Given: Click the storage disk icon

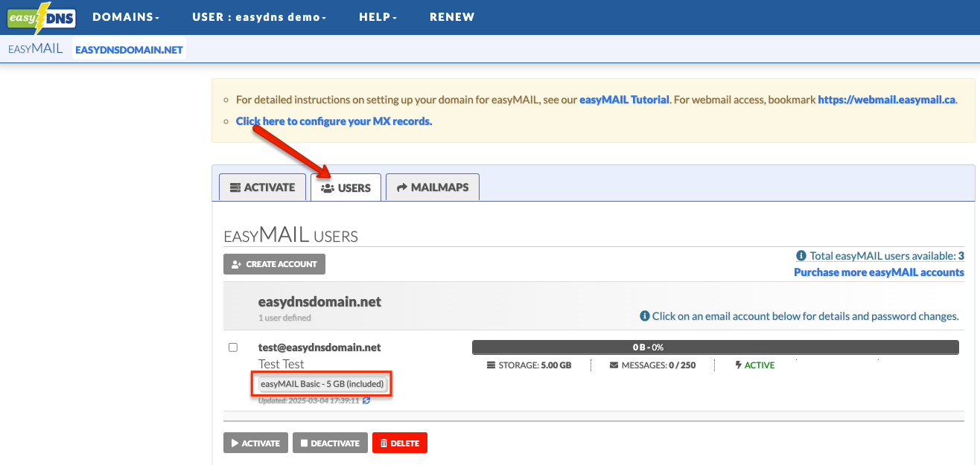Looking at the screenshot, I should click(491, 365).
